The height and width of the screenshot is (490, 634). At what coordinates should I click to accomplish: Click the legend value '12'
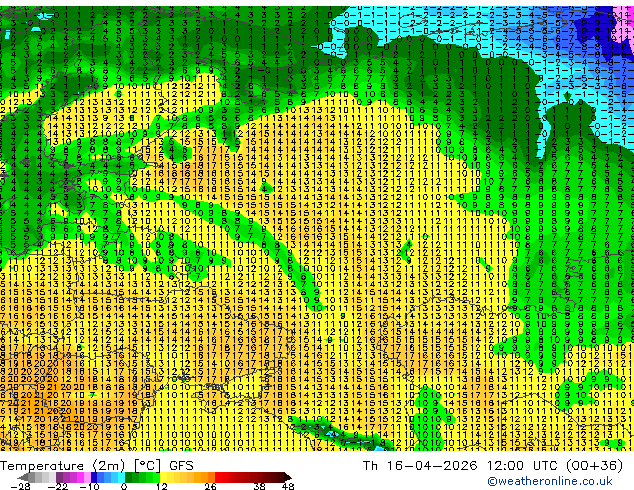162,486
